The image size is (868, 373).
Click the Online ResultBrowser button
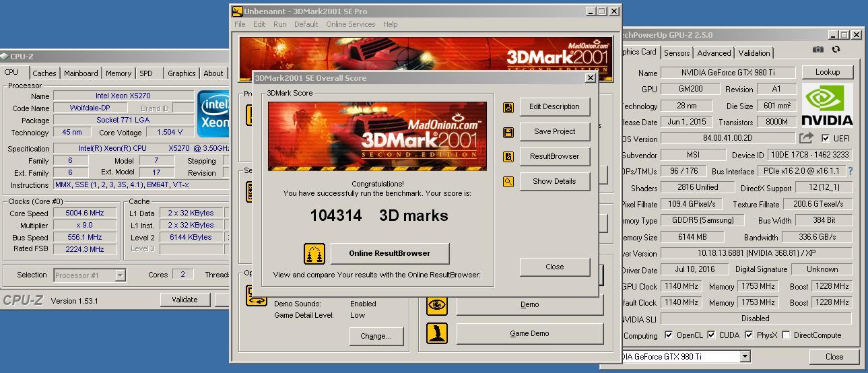tap(389, 253)
